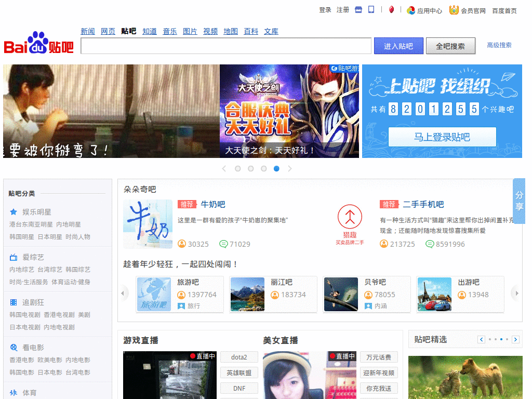Open 牛奶吧 link

[213, 204]
